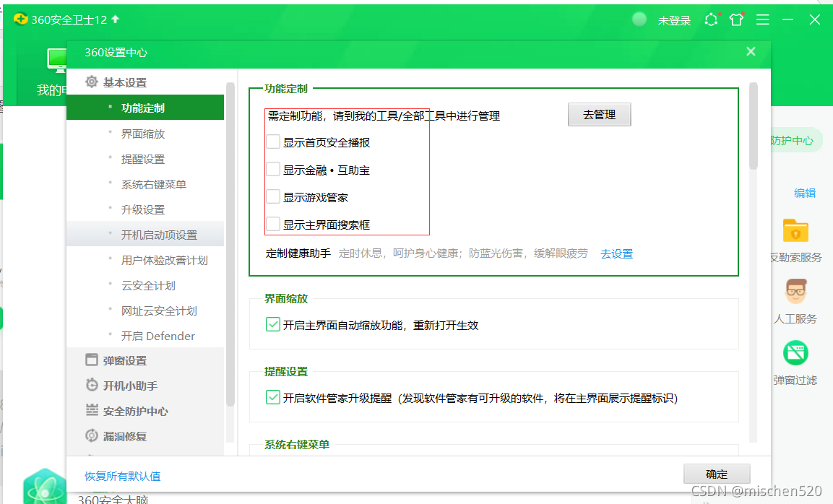This screenshot has width=833, height=504.
Task: Select 升级设置 in the sidebar
Action: (x=145, y=209)
